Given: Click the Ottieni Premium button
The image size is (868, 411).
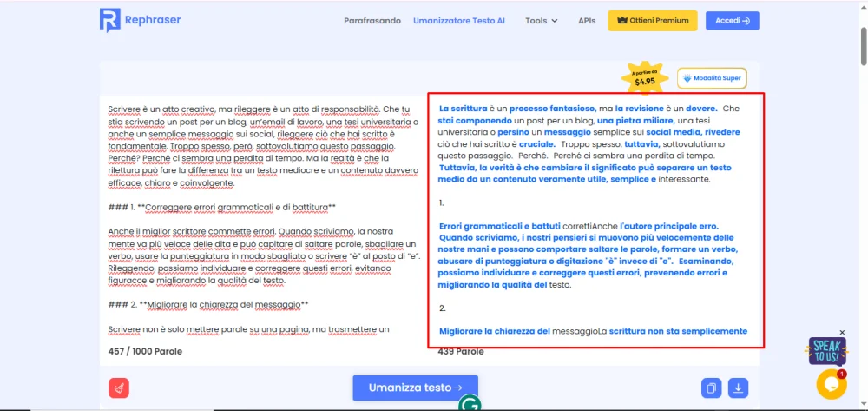Looking at the screenshot, I should coord(653,21).
